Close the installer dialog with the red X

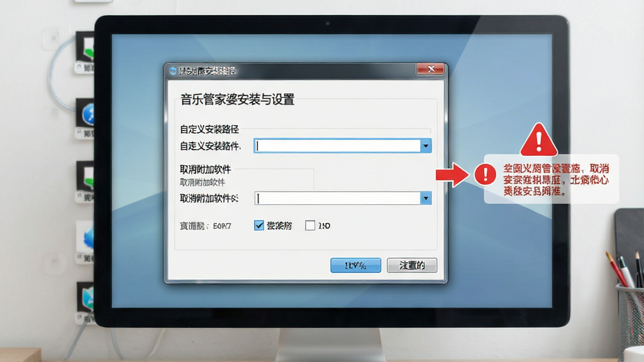point(430,69)
